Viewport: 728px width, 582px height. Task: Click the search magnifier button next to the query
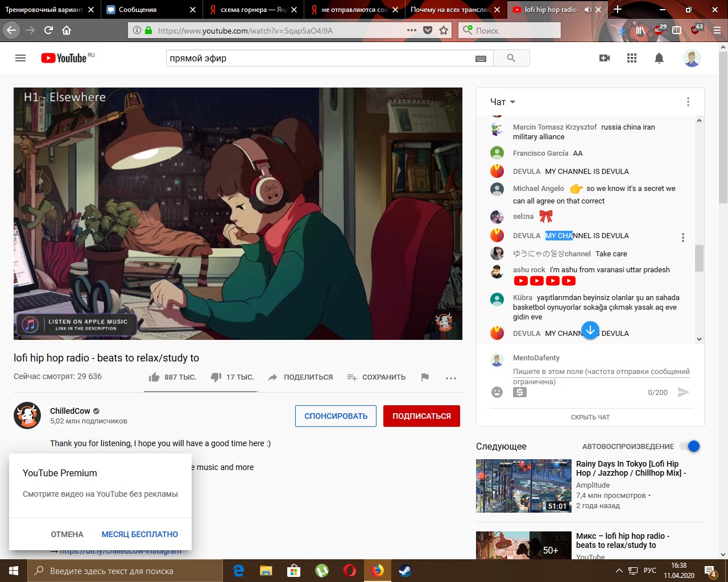pos(511,58)
